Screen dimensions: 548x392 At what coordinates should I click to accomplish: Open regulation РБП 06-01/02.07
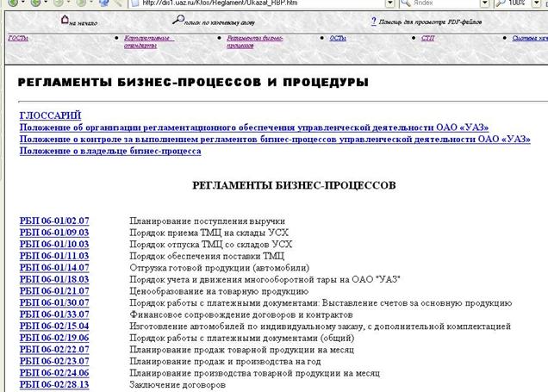(53, 221)
